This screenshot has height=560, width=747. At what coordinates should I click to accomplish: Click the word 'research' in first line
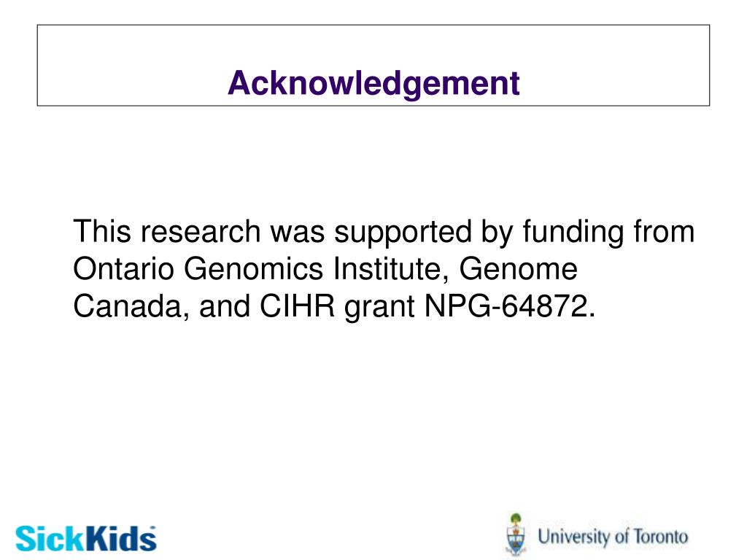[x=201, y=231]
